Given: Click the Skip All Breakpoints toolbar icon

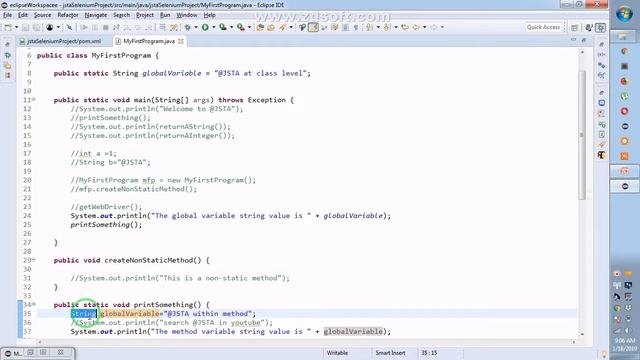Looking at the screenshot, I should click(69, 27).
